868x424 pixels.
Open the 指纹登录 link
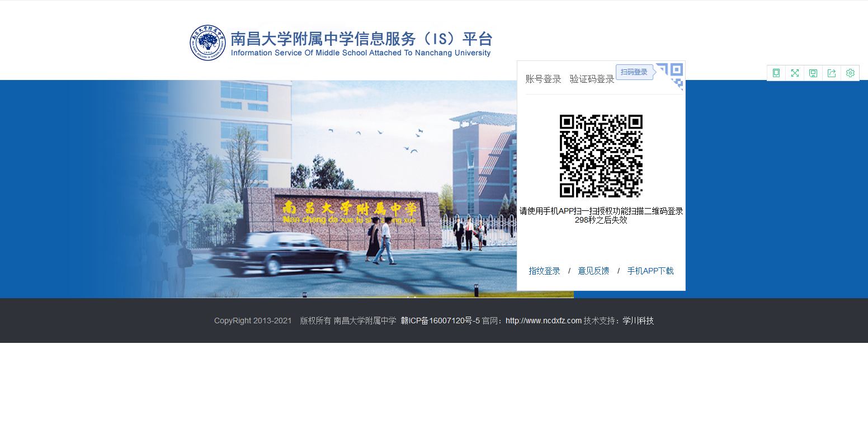(x=544, y=271)
